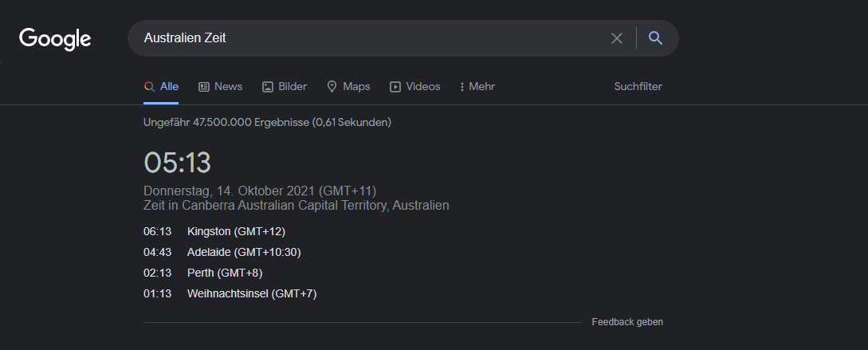Click the Google logo
Viewport: 868px width, 350px height.
tap(55, 38)
